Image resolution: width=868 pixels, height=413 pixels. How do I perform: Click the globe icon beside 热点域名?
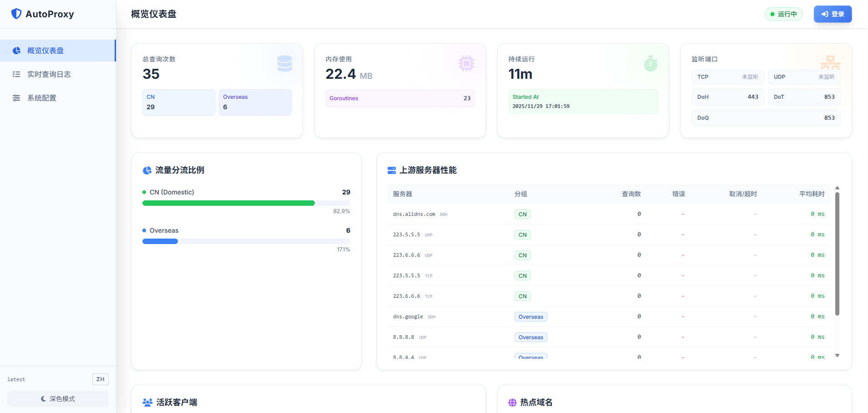coord(512,403)
